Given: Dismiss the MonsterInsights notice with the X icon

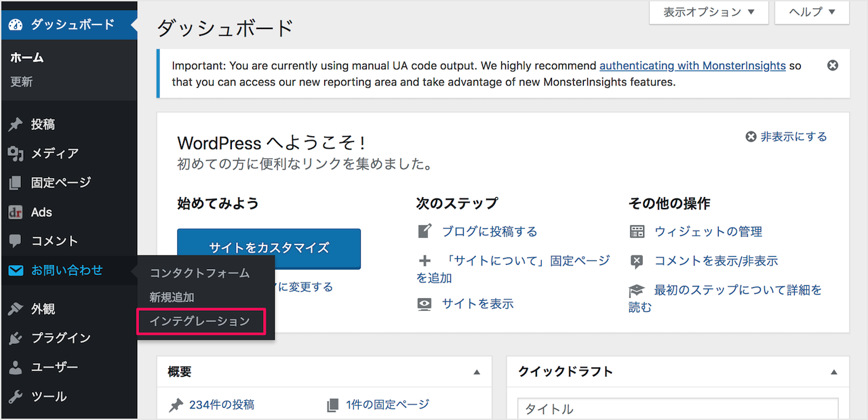Looking at the screenshot, I should coord(833,66).
